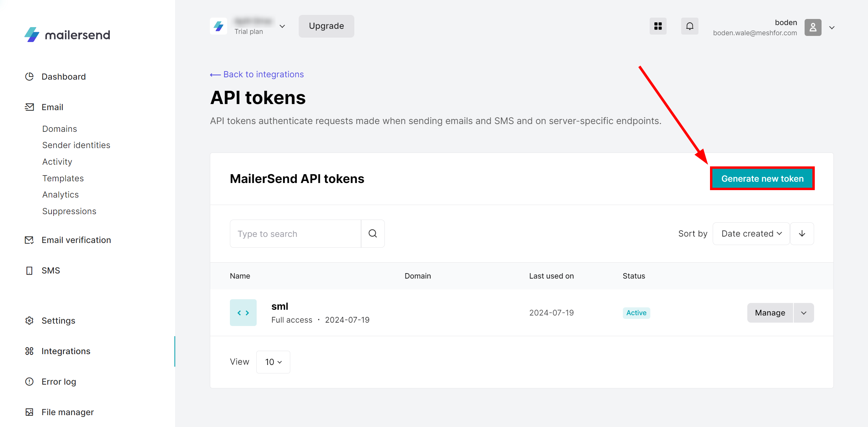The width and height of the screenshot is (868, 427).
Task: Open the Email section
Action: tap(52, 107)
